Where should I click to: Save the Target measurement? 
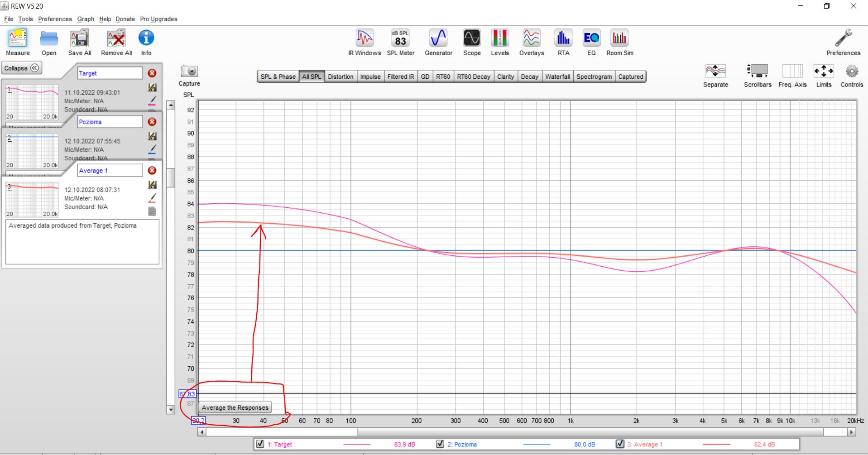tap(152, 87)
